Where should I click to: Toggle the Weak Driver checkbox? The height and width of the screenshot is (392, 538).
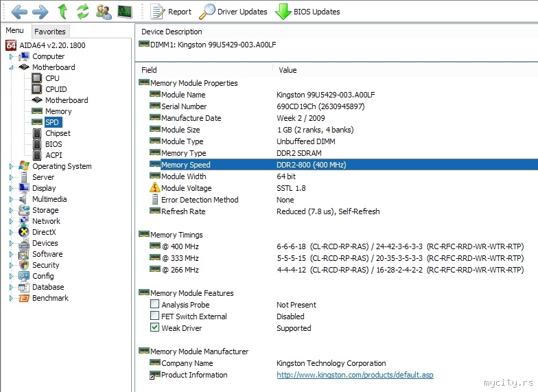(x=155, y=327)
